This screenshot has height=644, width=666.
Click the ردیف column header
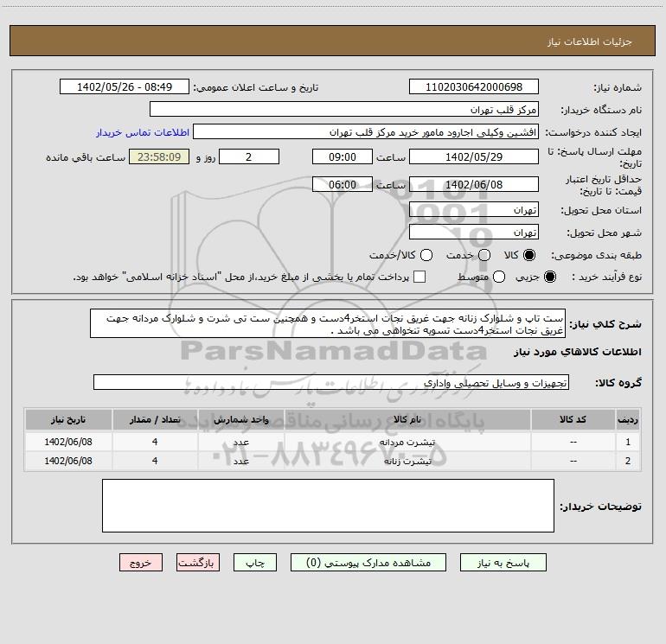pos(628,419)
